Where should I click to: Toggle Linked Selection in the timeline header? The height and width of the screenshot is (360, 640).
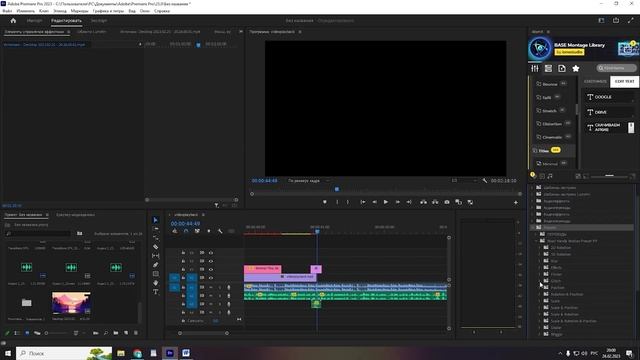[197, 231]
